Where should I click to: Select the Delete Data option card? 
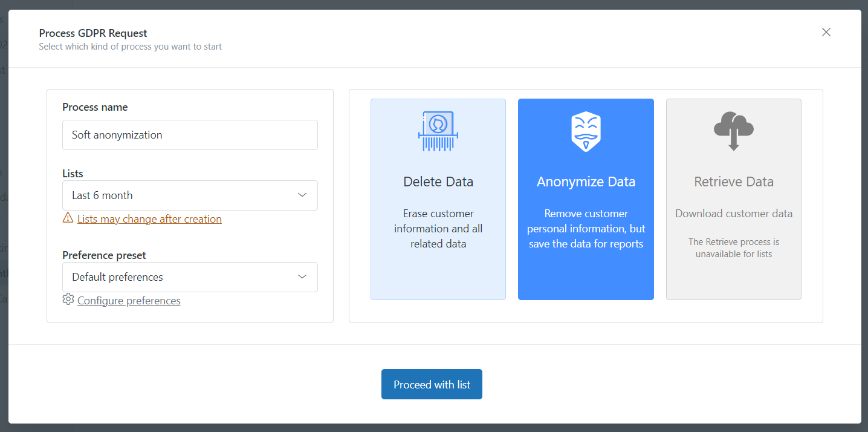[438, 200]
